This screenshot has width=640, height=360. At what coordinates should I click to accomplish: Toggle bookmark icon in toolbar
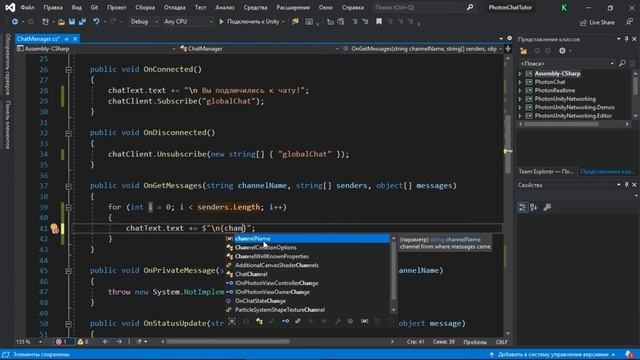pyautogui.click(x=379, y=22)
